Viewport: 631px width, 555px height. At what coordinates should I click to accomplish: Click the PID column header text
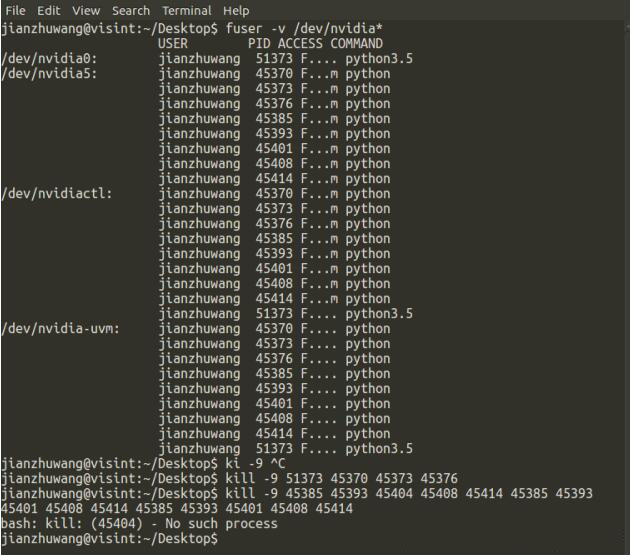click(x=259, y=44)
